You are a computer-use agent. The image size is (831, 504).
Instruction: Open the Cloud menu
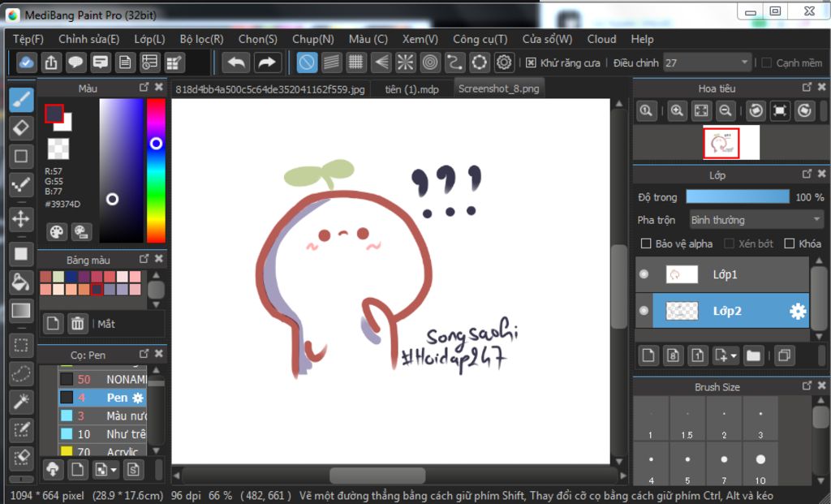click(x=601, y=39)
